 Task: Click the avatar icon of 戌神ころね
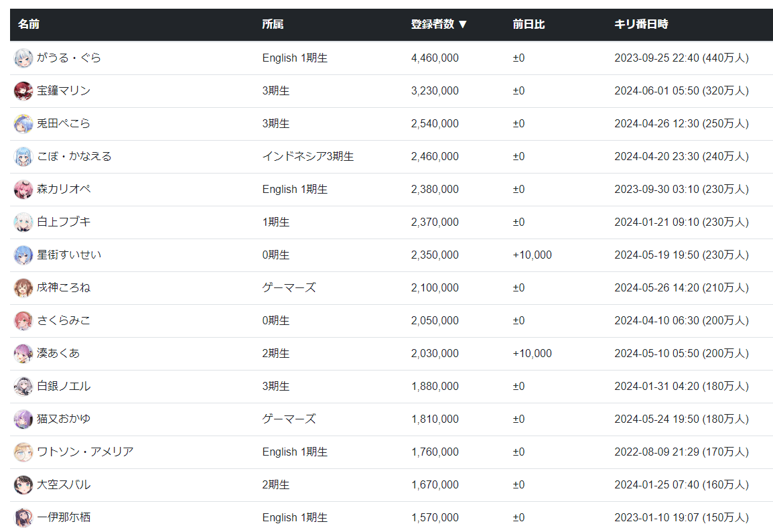[23, 288]
